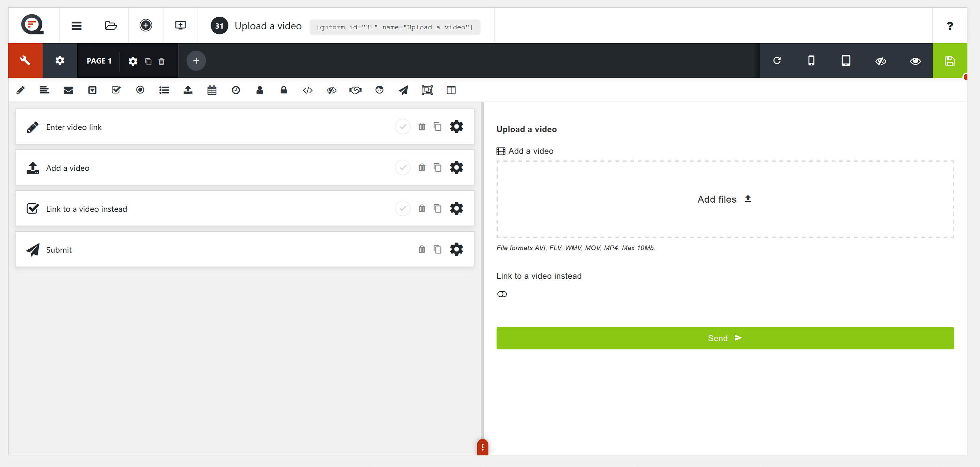Click the shortcode text box
This screenshot has width=980, height=467.
click(x=394, y=27)
